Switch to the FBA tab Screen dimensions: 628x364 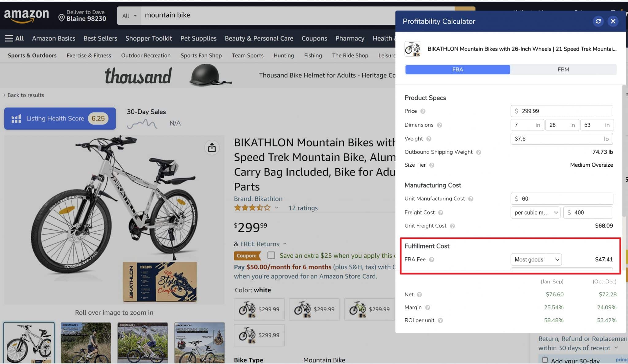(x=458, y=70)
